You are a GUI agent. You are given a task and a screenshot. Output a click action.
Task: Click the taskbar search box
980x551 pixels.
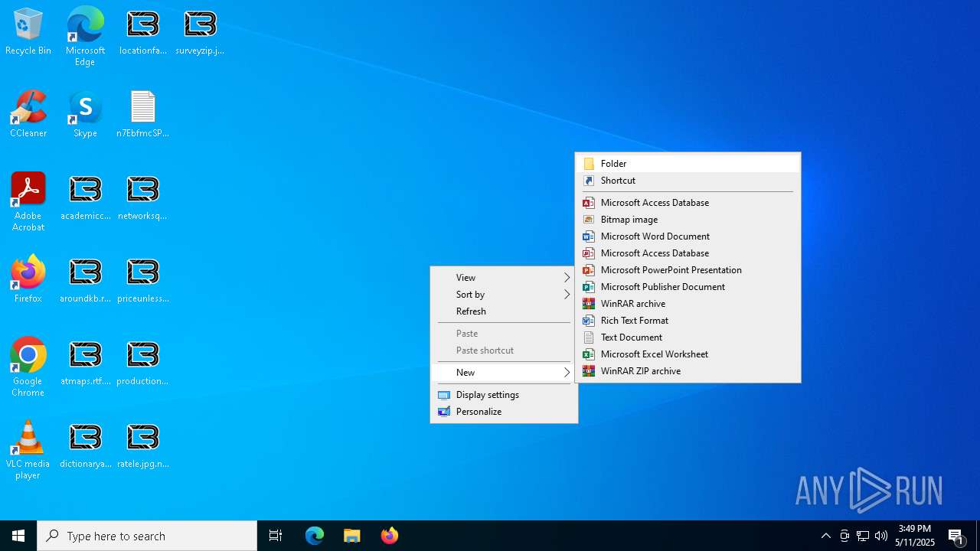point(147,536)
